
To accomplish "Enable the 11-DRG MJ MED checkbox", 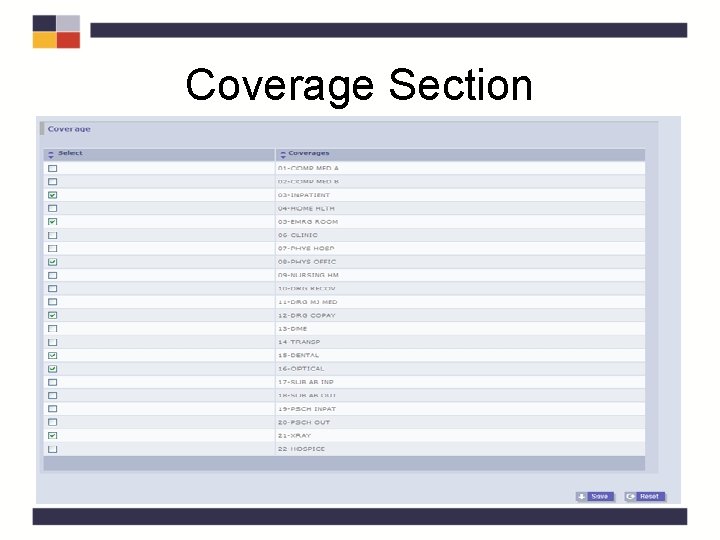I will click(53, 302).
